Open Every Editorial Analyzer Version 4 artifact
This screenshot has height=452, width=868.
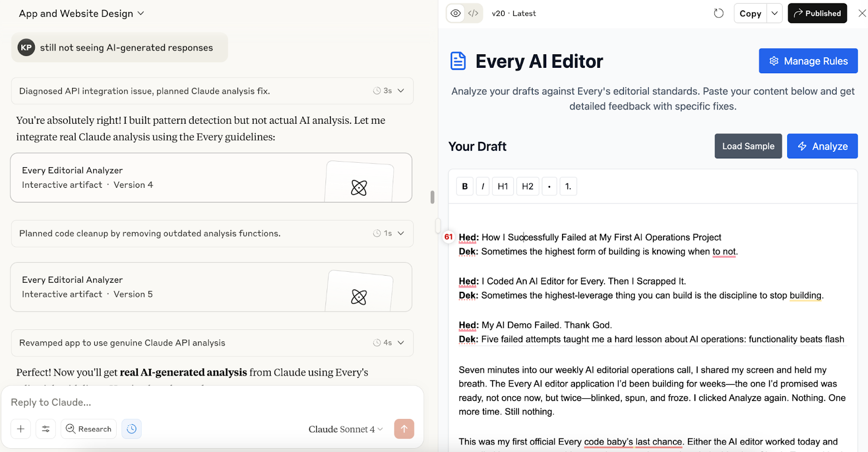tap(211, 177)
